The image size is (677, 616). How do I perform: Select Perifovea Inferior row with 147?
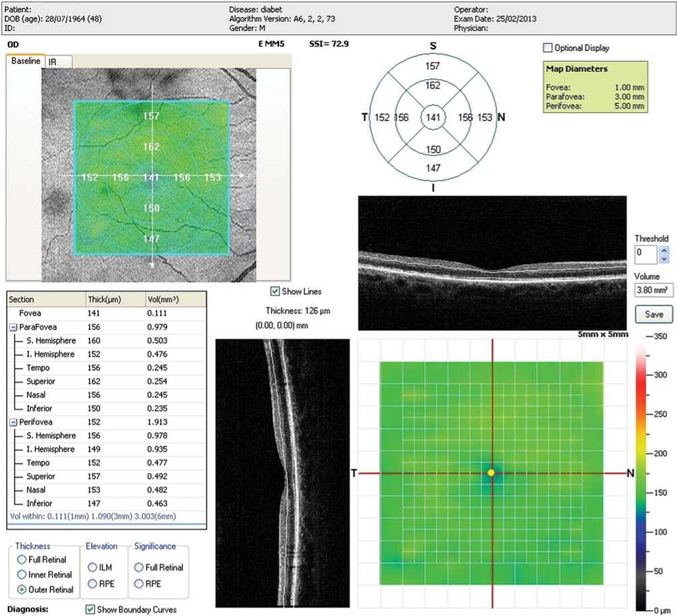pyautogui.click(x=106, y=503)
